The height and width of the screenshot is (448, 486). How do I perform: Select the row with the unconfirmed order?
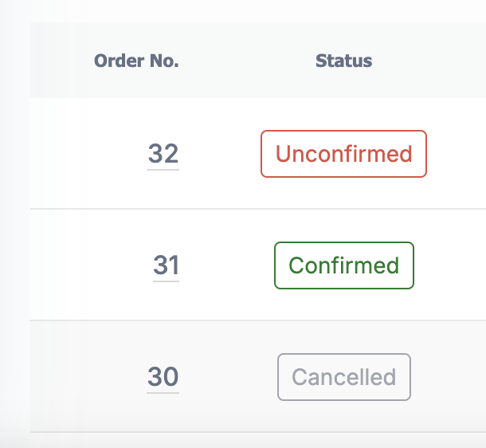click(258, 154)
